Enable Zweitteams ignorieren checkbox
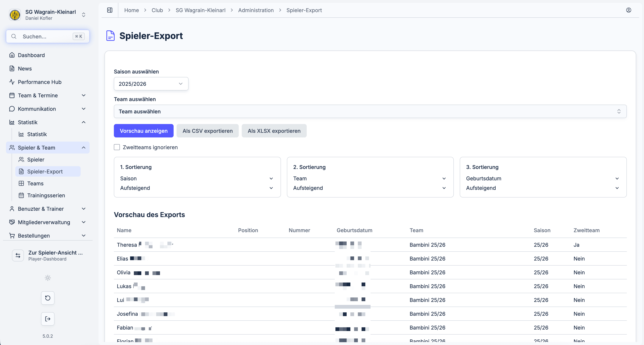 [117, 147]
